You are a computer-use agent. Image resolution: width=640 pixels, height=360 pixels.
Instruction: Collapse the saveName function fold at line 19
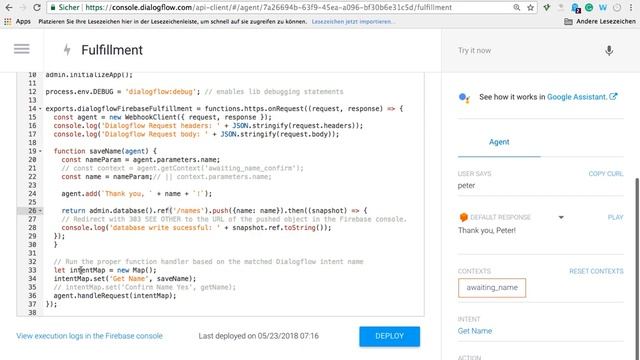point(40,151)
